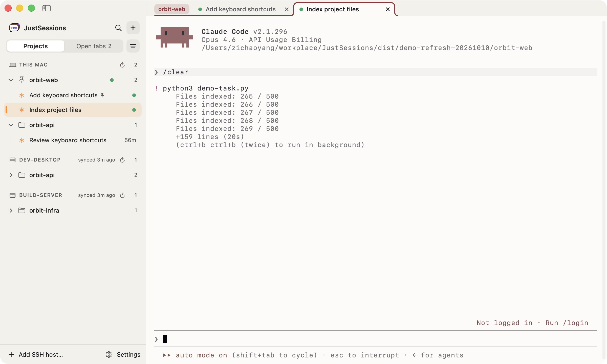Click pin icon beside orbit-web project
This screenshot has width=607, height=364.
[22, 80]
